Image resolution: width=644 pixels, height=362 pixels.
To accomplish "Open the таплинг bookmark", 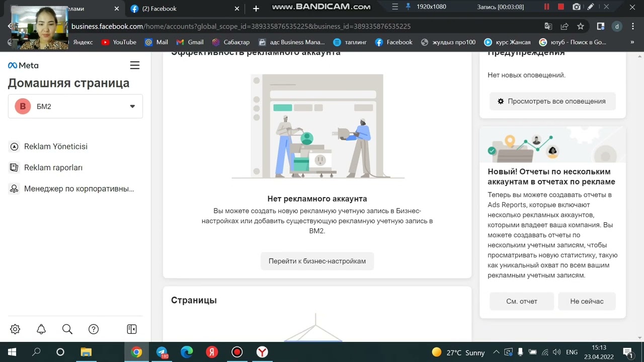I will [350, 42].
